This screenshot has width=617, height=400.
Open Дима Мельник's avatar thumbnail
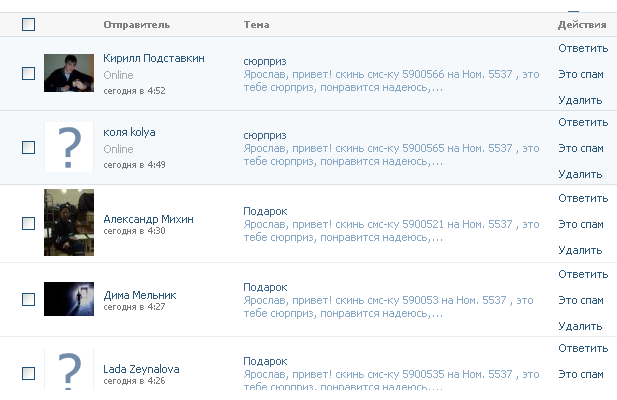pos(69,298)
